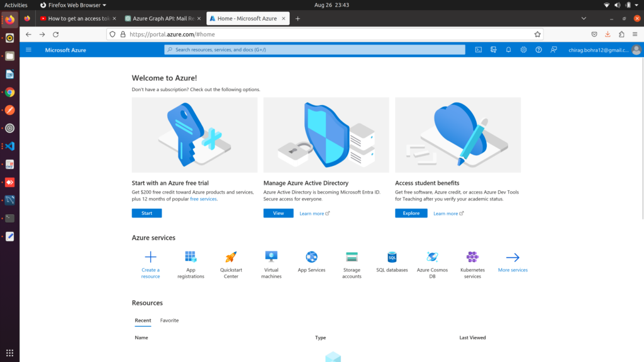Select the Home - Microsoft Azure tab
The height and width of the screenshot is (362, 644).
[247, 18]
